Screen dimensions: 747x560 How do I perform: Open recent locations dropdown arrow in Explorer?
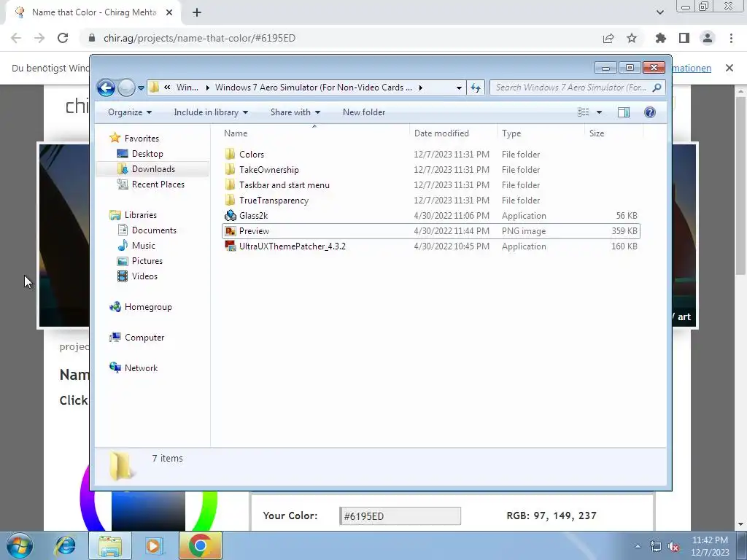point(141,88)
